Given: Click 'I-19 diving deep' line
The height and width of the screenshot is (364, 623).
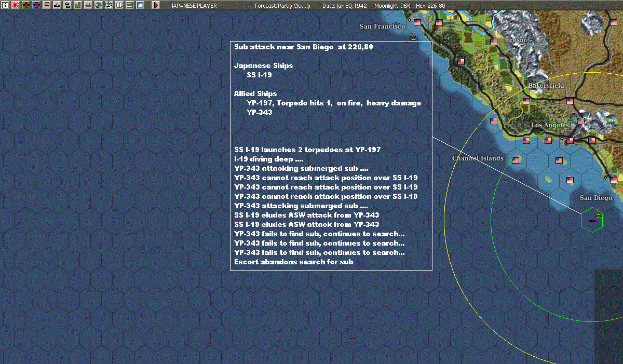Looking at the screenshot, I should tap(269, 159).
